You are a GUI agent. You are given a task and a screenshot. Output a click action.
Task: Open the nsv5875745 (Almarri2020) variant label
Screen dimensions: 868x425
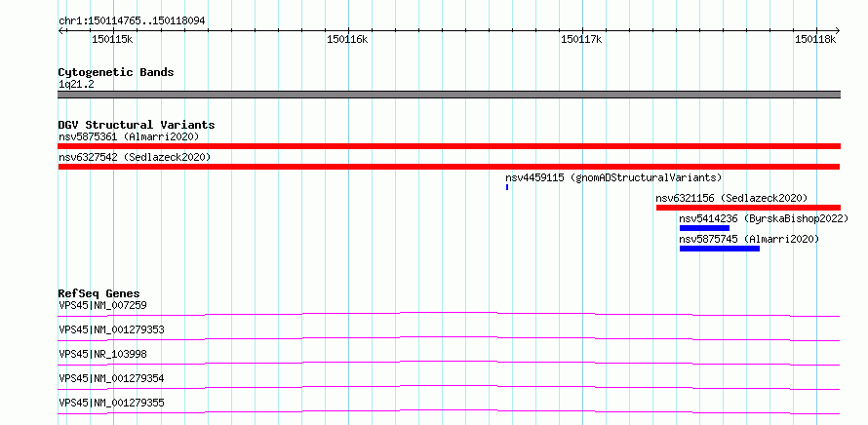tap(749, 239)
